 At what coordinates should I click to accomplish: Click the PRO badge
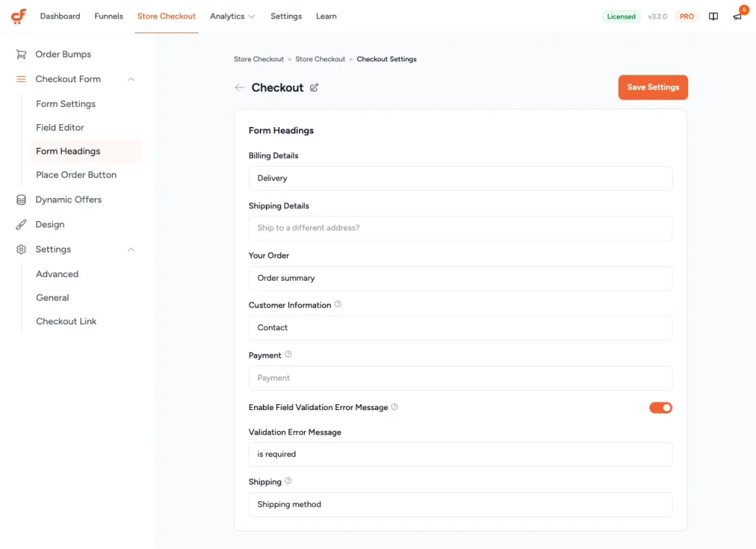[x=687, y=16]
